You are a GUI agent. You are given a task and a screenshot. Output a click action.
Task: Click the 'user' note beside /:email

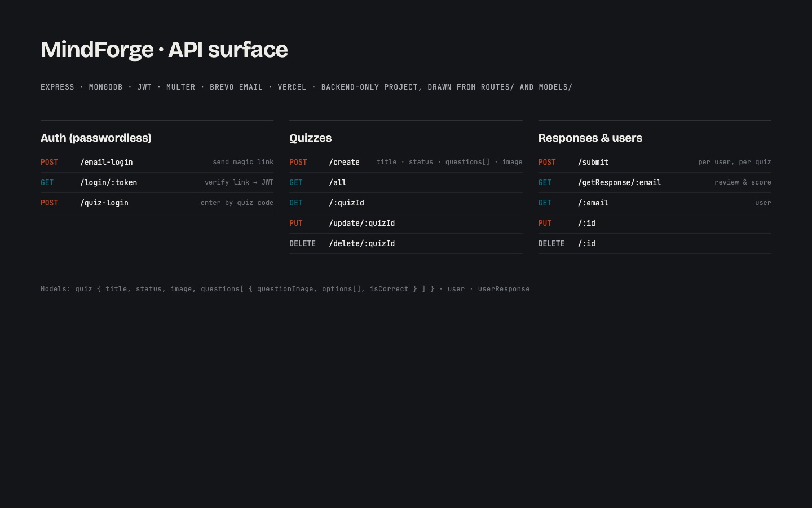point(763,203)
